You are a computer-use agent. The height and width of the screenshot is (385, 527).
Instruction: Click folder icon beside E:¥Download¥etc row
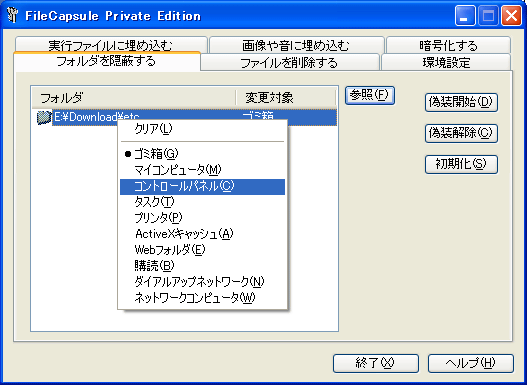pos(44,117)
